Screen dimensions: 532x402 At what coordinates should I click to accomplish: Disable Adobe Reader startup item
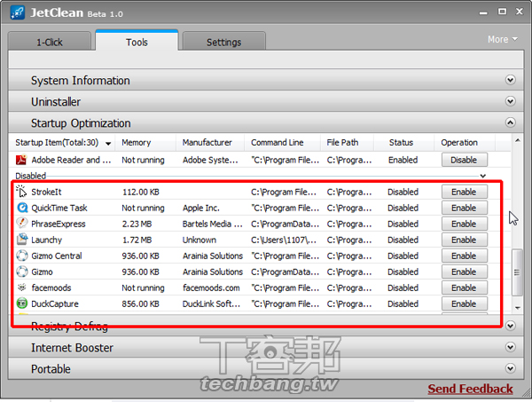463,161
